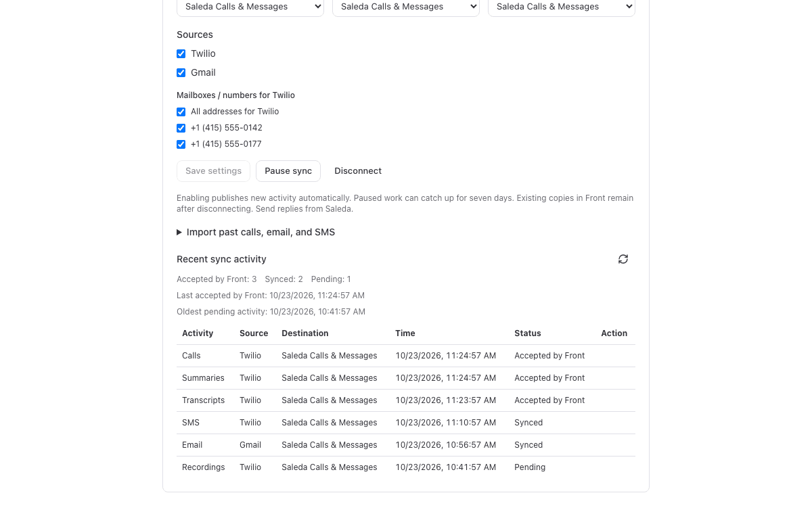
Task: Open the leftmost Saleda Calls & Messages dropdown
Action: click(x=250, y=7)
